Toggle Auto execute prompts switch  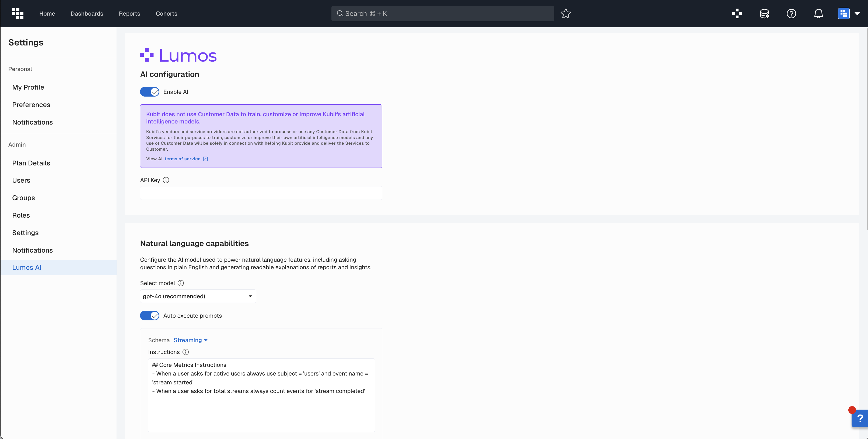coord(150,316)
